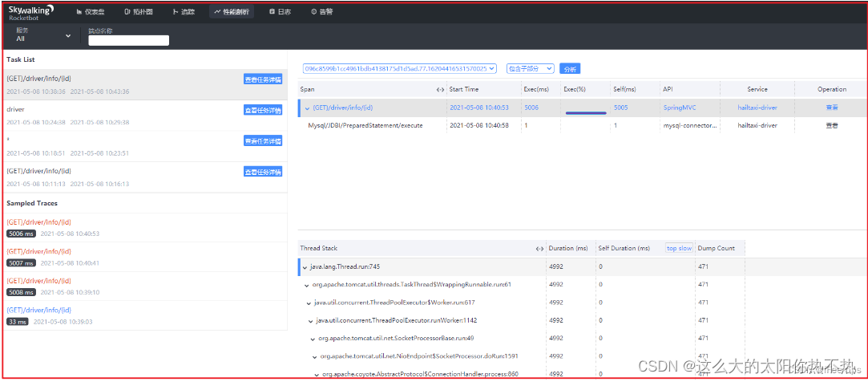View task details for 10:11:13 task
Image resolution: width=868 pixels, height=382 pixels.
(x=263, y=172)
